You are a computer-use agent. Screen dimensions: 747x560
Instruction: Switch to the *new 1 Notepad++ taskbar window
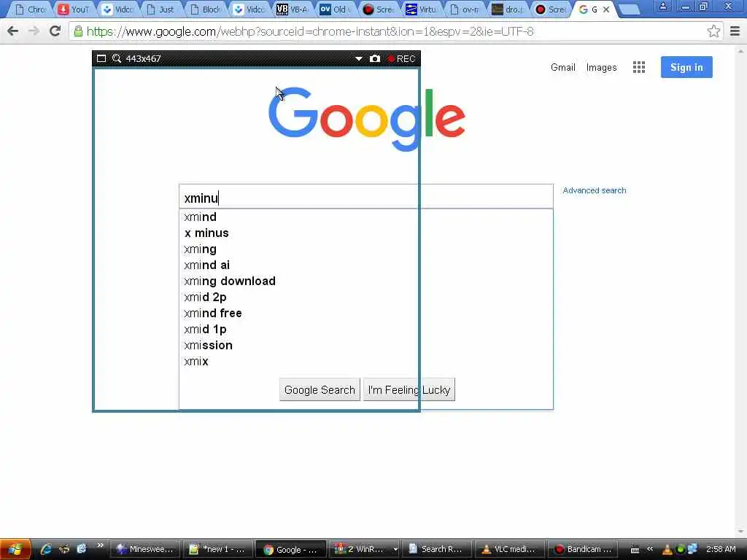click(x=217, y=549)
